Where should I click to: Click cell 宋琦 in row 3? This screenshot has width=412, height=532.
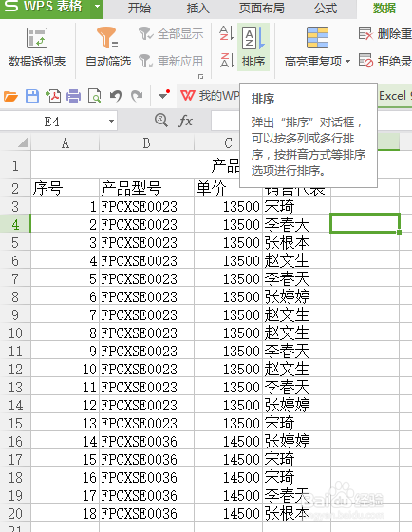(296, 206)
